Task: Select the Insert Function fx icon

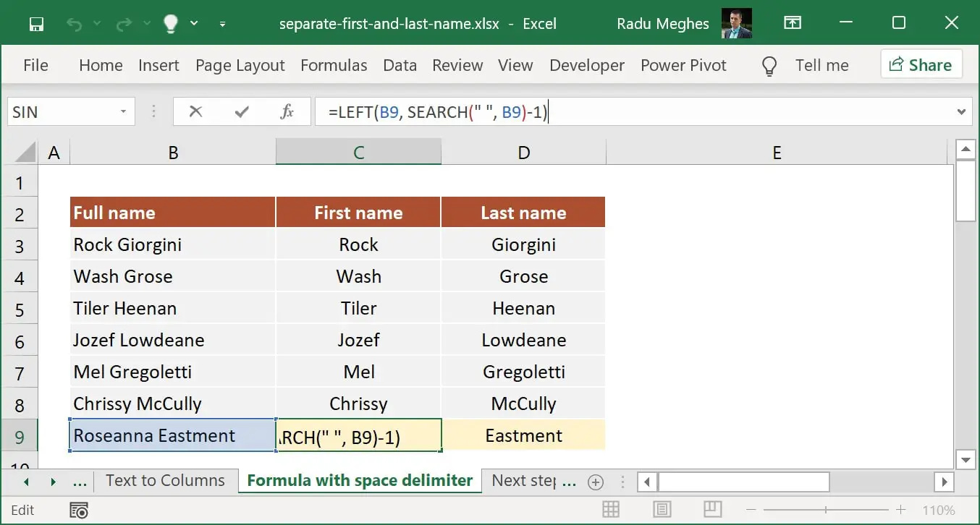Action: click(287, 111)
